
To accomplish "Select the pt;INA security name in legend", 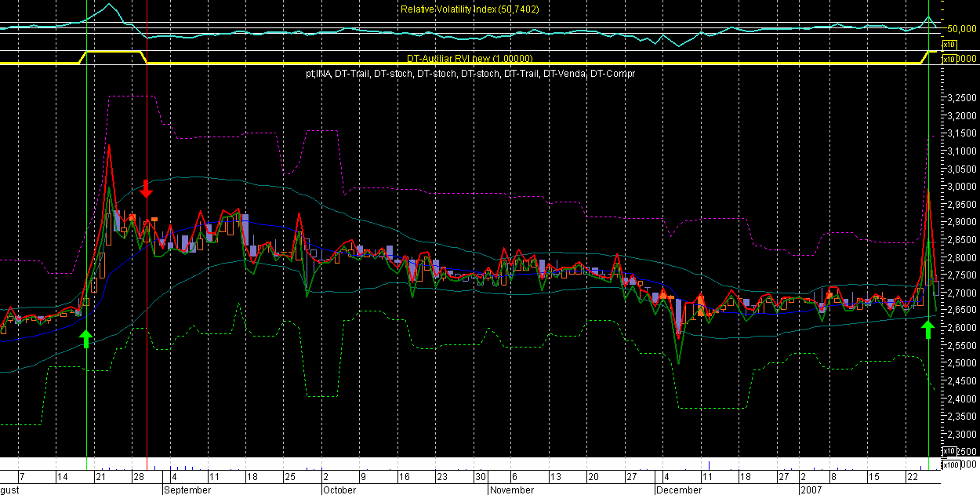I will pyautogui.click(x=318, y=74).
